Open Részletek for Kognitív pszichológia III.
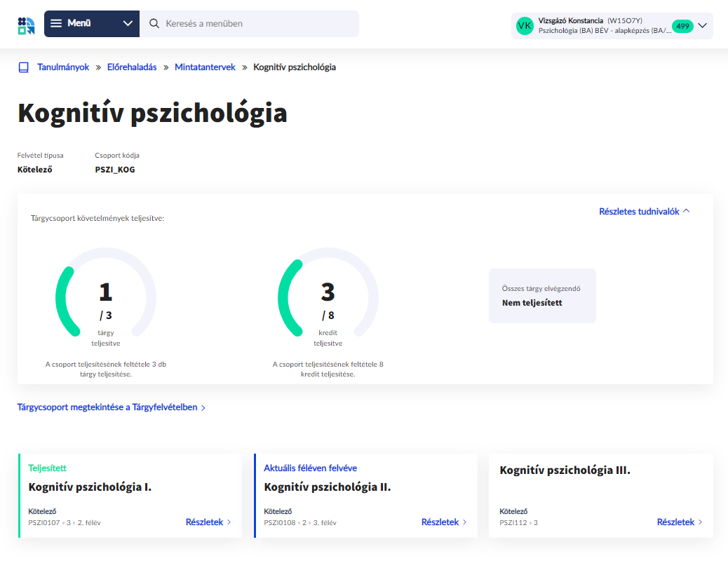Viewport: 728px width, 570px height. (679, 522)
